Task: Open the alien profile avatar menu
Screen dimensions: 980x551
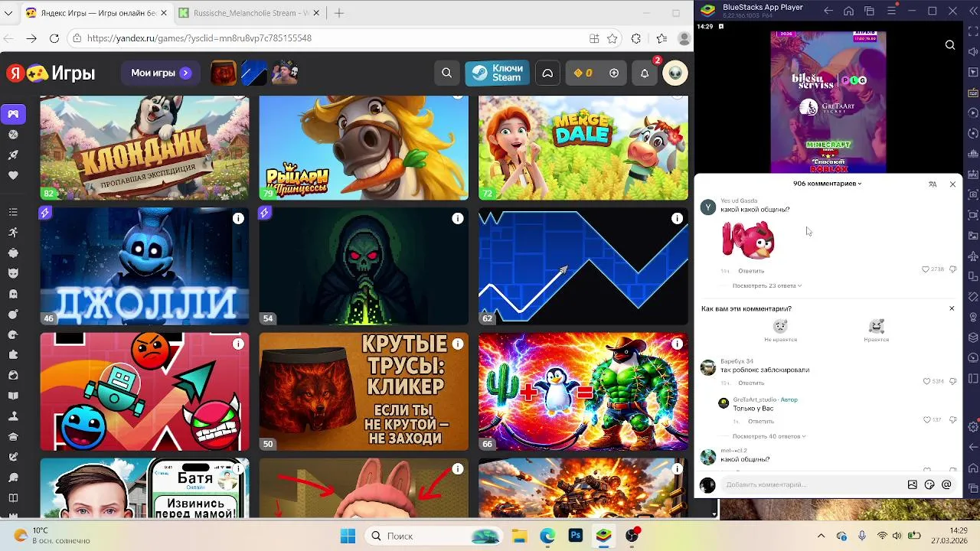Action: [675, 73]
